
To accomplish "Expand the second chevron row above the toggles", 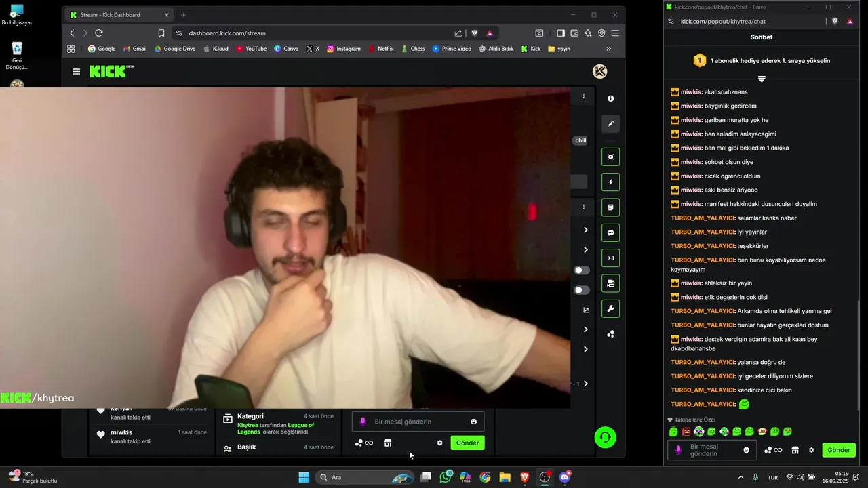I will 586,250.
